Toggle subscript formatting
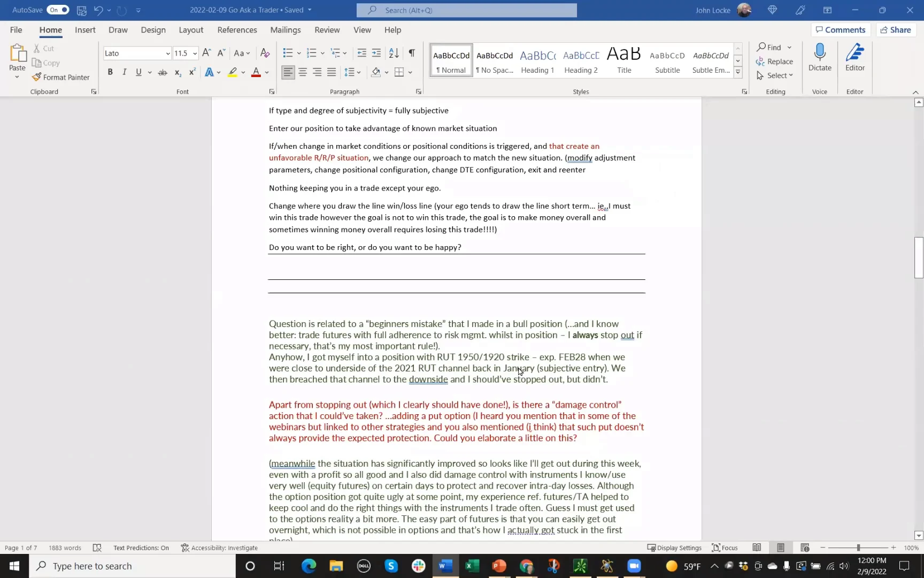Viewport: 924px width, 578px height. (178, 72)
